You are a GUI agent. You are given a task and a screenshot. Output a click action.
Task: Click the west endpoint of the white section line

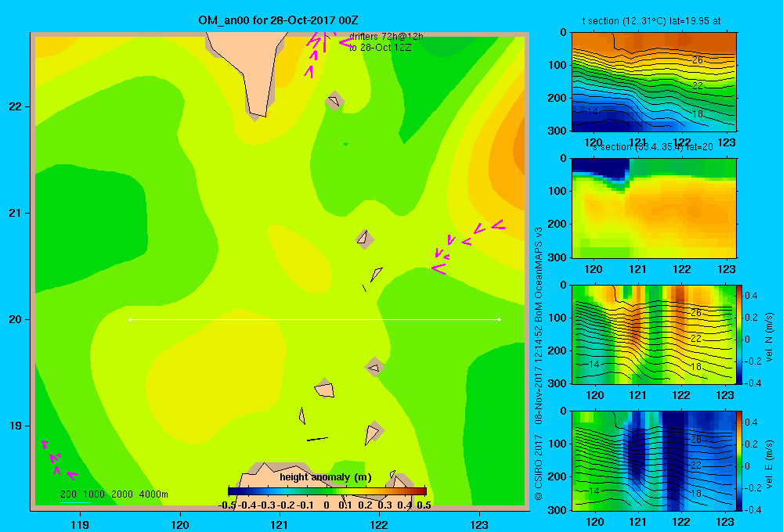130,319
